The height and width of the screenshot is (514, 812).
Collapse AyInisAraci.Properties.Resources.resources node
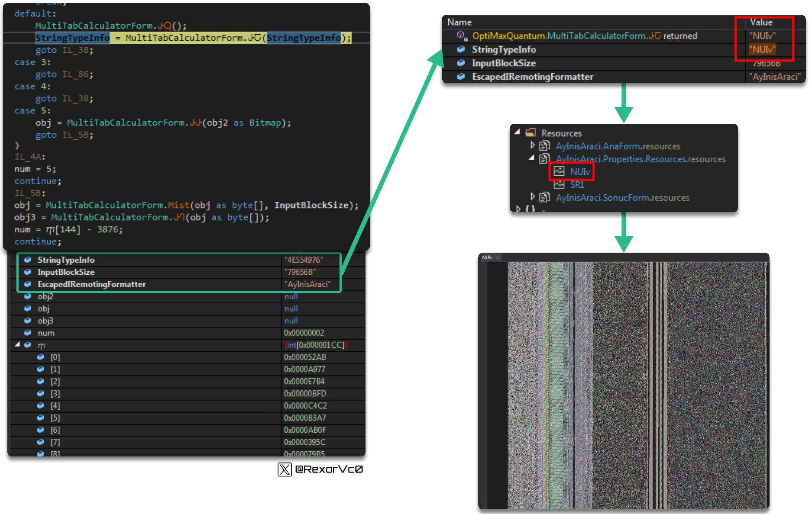531,158
